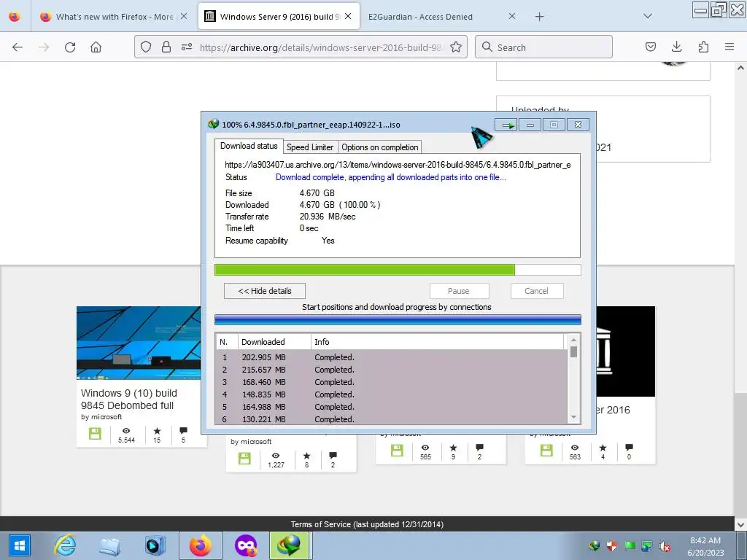The width and height of the screenshot is (747, 560).
Task: Open the Options on completion tab
Action: click(x=379, y=147)
